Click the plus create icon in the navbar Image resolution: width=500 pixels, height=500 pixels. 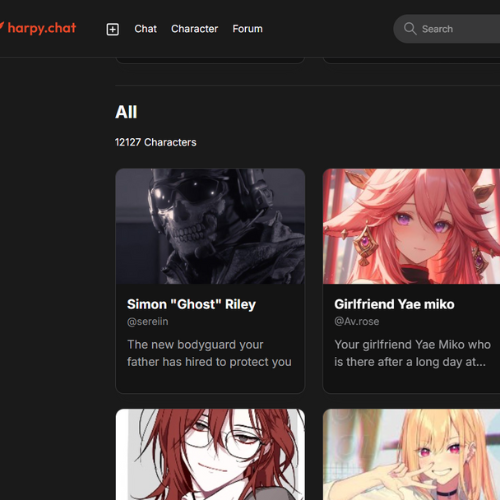click(113, 29)
